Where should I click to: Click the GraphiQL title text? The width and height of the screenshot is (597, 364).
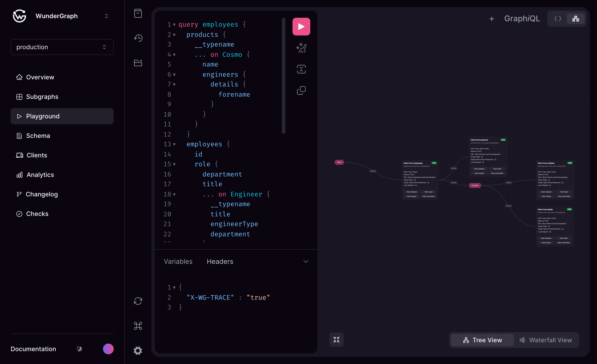click(x=522, y=19)
